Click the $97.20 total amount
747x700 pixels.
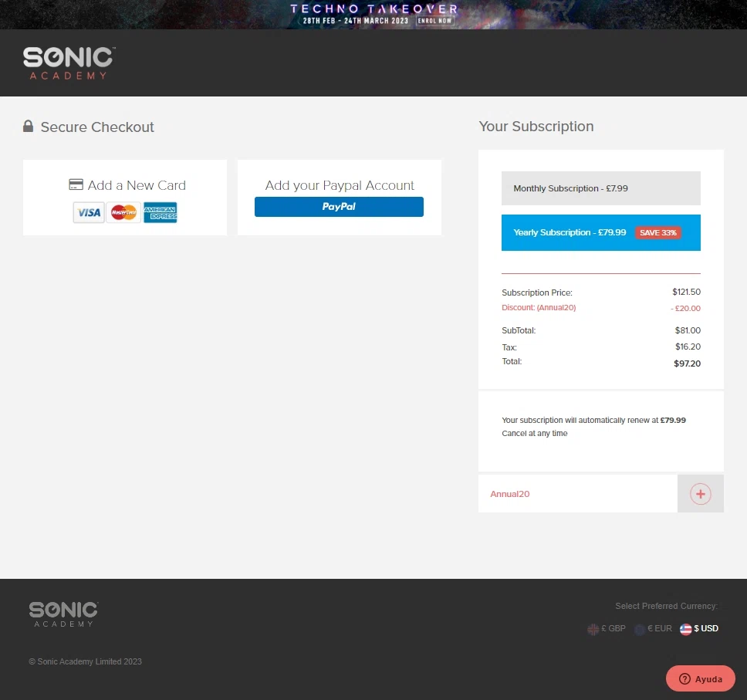(687, 364)
